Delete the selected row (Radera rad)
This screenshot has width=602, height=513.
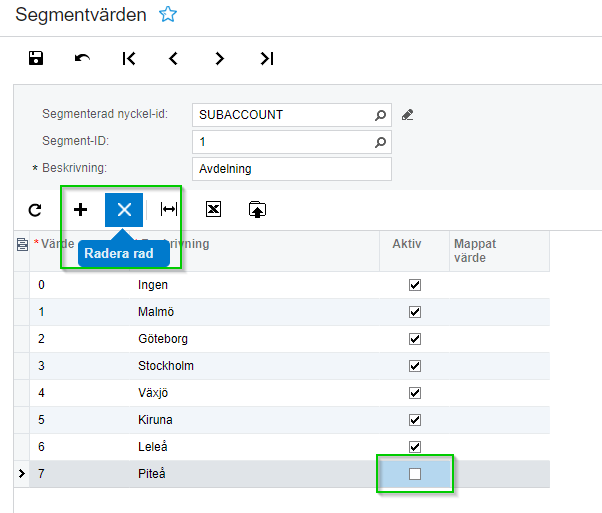pos(124,210)
